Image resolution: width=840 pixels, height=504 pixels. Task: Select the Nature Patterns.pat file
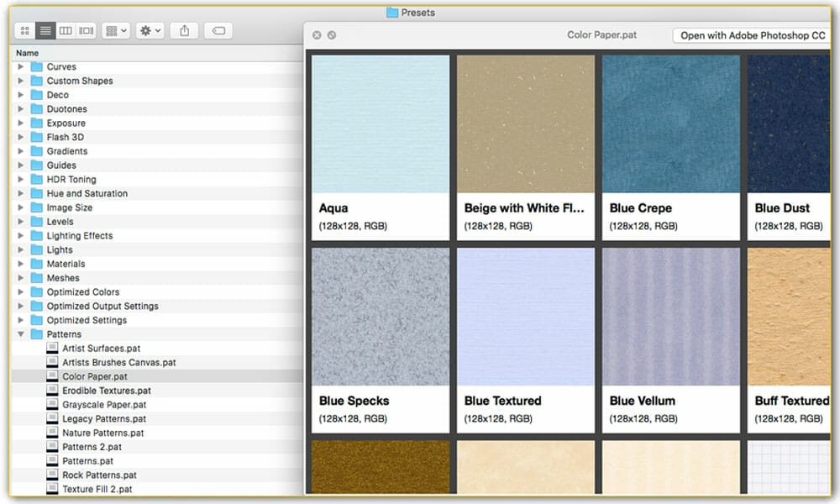pyautogui.click(x=102, y=433)
